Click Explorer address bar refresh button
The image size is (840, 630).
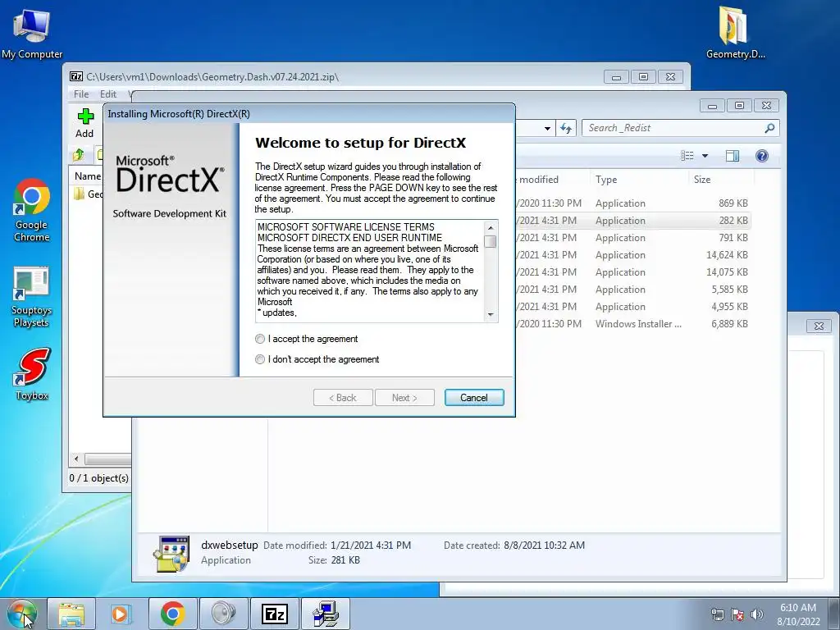point(566,128)
